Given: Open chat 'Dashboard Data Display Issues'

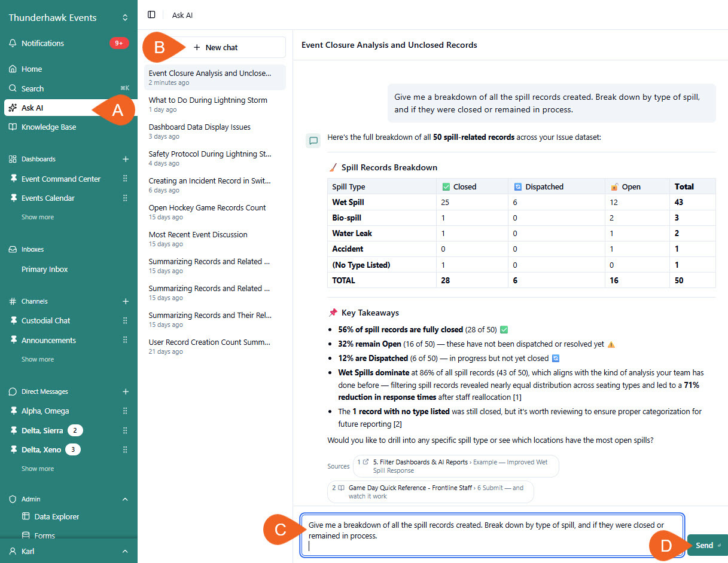Looking at the screenshot, I should [215, 131].
